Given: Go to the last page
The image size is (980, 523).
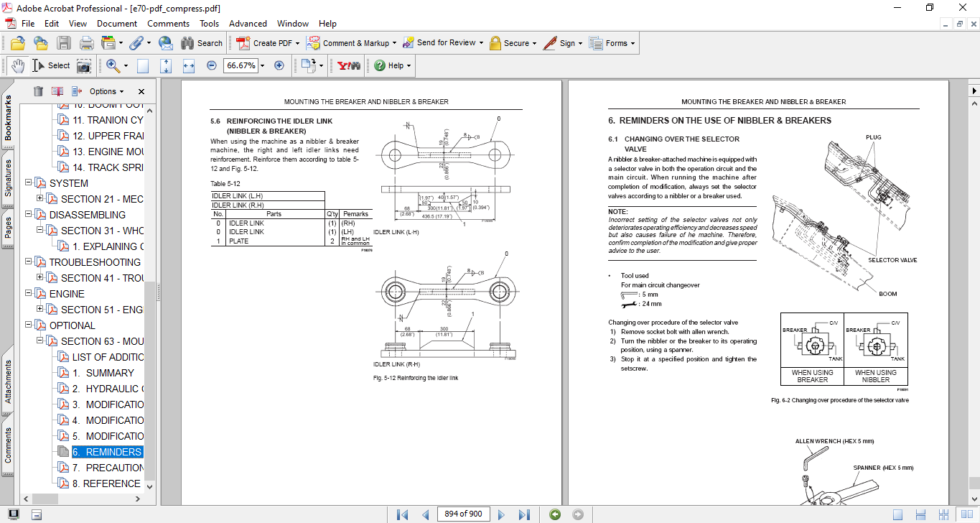Looking at the screenshot, I should click(524, 514).
